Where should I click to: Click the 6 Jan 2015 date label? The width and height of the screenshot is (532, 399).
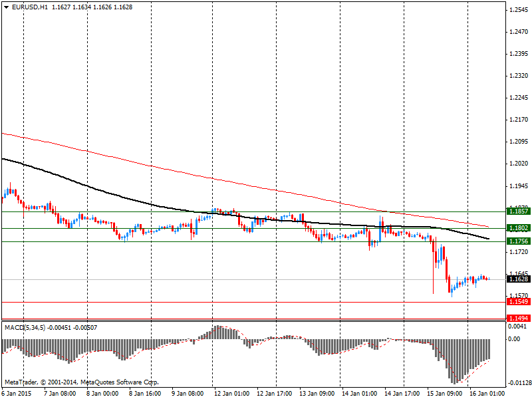(17, 394)
